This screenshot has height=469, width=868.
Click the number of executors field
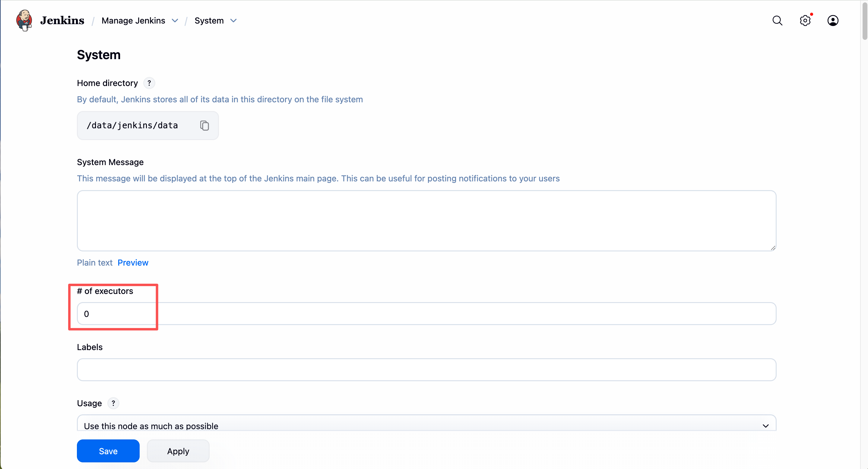pos(426,314)
